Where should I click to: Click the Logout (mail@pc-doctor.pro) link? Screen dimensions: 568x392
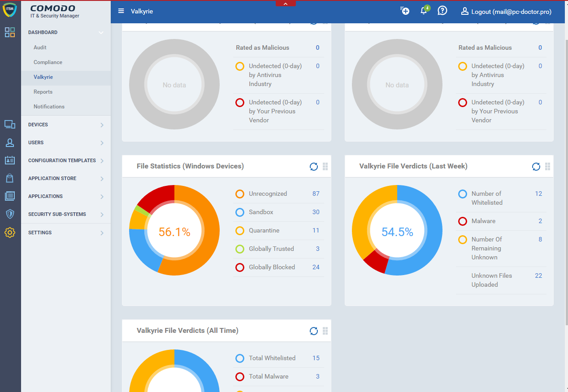click(506, 12)
